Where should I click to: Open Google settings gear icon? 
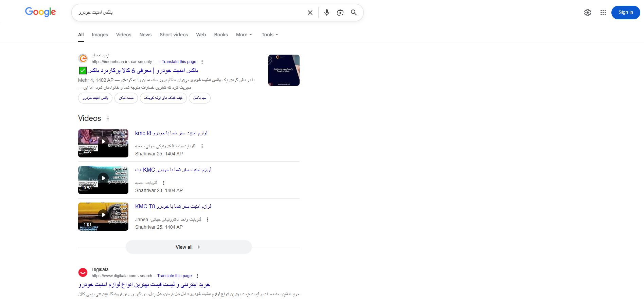(x=588, y=13)
